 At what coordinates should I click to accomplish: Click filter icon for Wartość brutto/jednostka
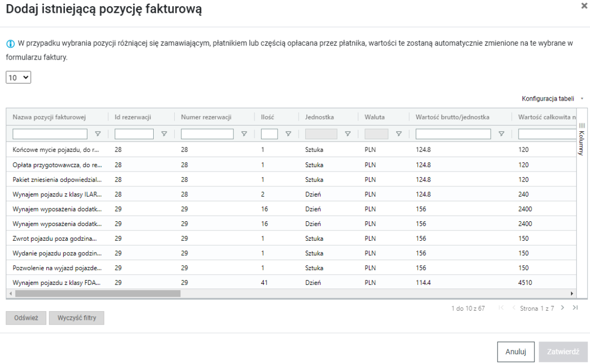[501, 134]
